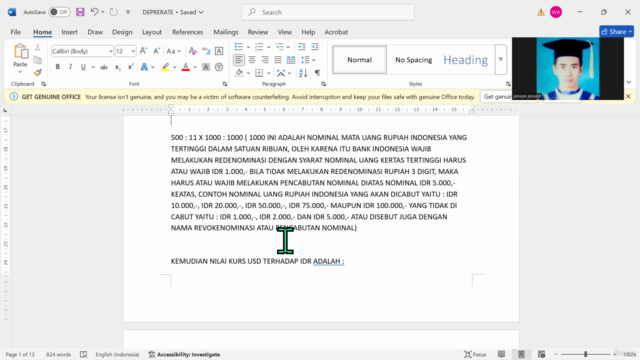640x360 pixels.
Task: Click the Redo button
Action: (113, 12)
